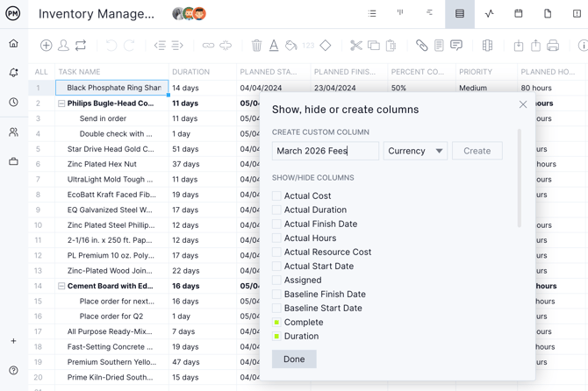Check the Actual Finish Date checkbox

[x=276, y=224]
